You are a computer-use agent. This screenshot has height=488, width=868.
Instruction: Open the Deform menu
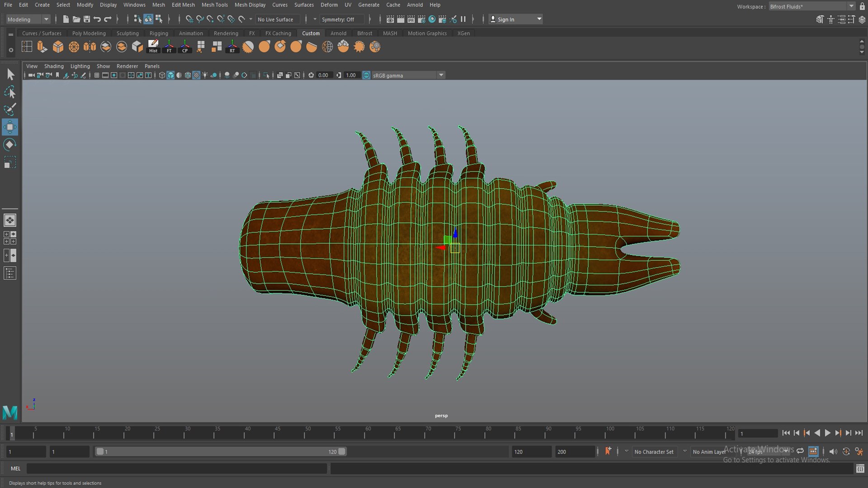point(329,5)
